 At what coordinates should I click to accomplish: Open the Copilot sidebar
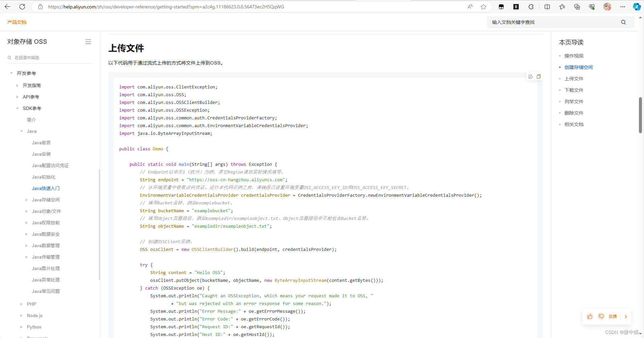[637, 7]
